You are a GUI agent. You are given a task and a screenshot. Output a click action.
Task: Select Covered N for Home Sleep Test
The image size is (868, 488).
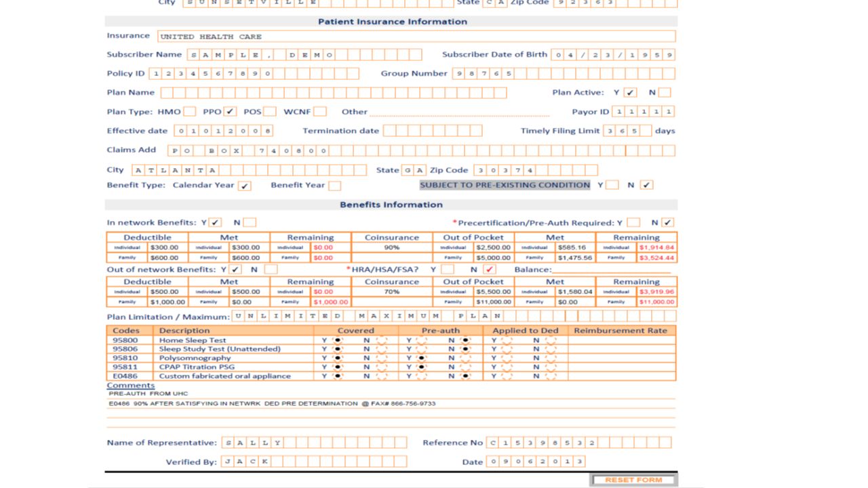click(381, 340)
